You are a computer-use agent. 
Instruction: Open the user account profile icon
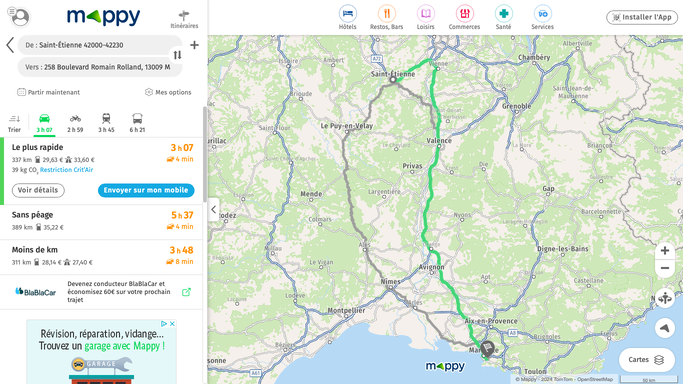point(19,17)
